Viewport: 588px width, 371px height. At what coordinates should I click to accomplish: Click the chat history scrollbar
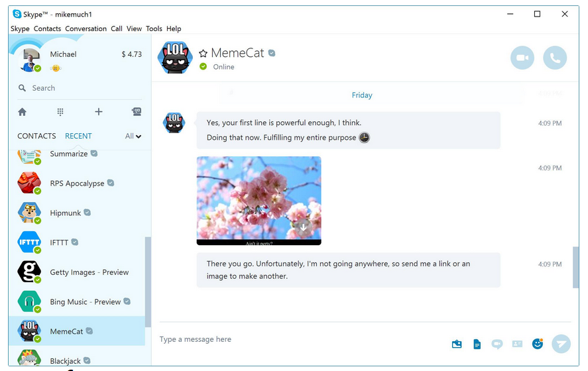[575, 267]
